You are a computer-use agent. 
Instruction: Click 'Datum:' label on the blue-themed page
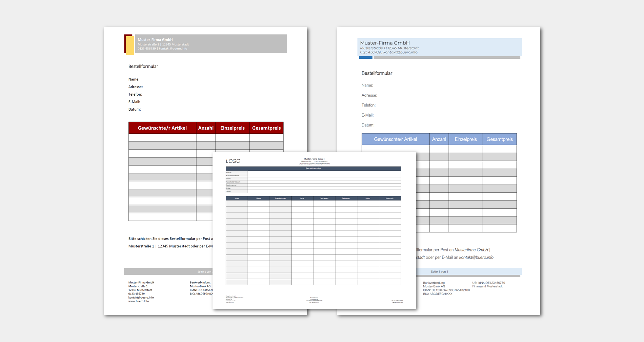[368, 125]
